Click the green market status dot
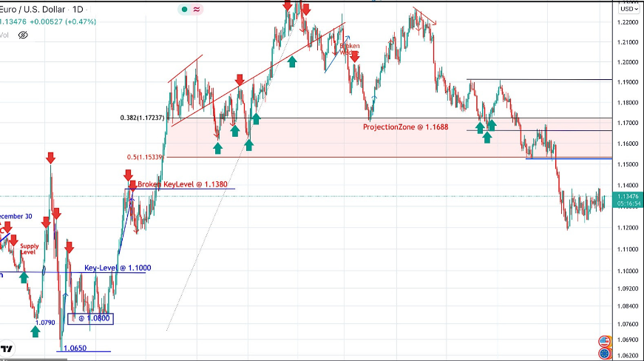This screenshot has width=644, height=361. click(x=185, y=9)
